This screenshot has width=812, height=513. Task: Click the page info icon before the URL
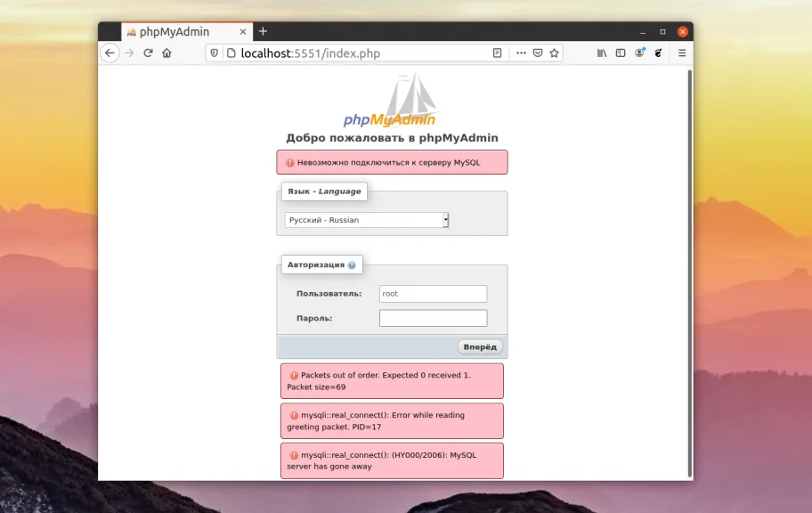[x=231, y=53]
